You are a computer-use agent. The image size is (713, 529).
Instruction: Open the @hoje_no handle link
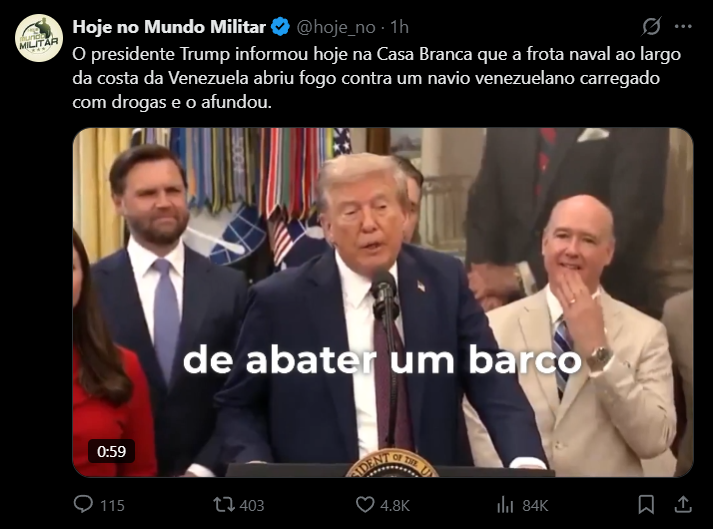point(336,28)
